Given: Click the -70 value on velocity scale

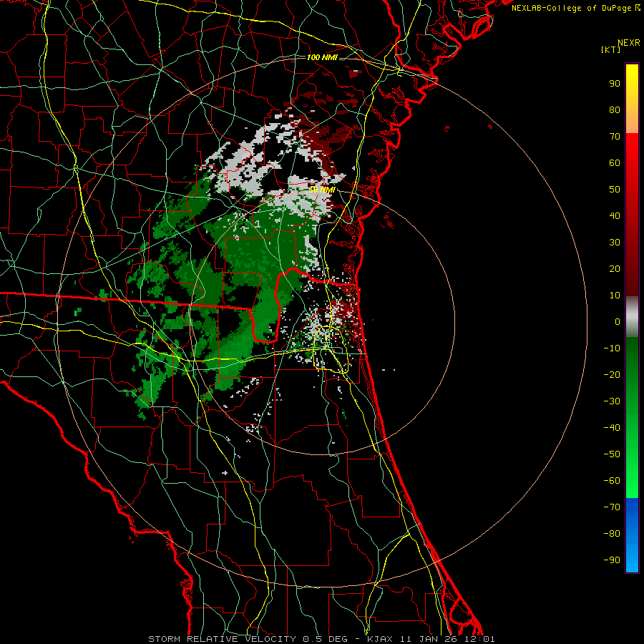Looking at the screenshot, I should [x=612, y=507].
